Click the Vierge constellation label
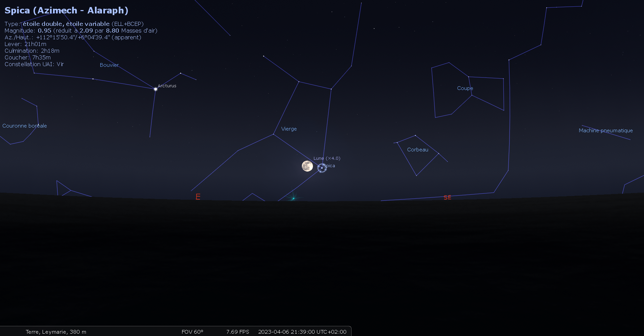The height and width of the screenshot is (336, 644). click(x=289, y=129)
